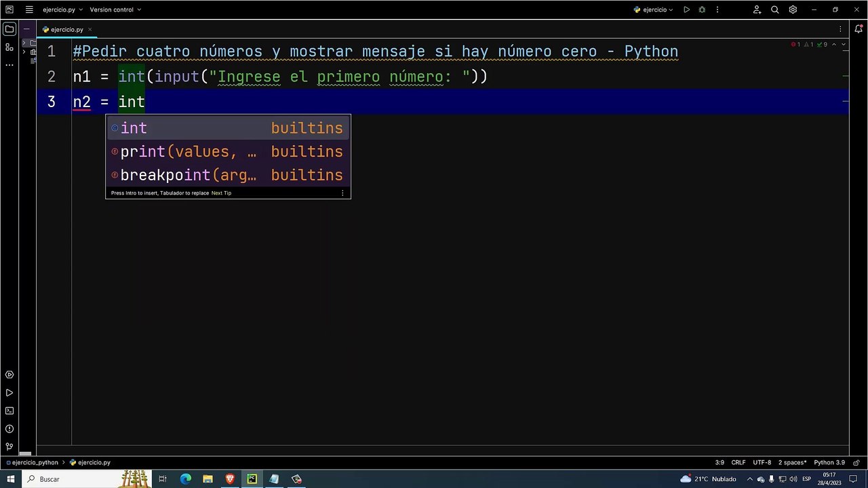Open the Structure tool window
This screenshot has width=868, height=488.
9,47
